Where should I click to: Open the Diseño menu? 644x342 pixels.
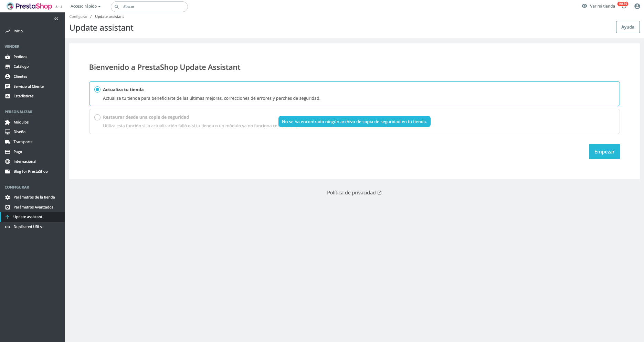[x=32, y=132]
